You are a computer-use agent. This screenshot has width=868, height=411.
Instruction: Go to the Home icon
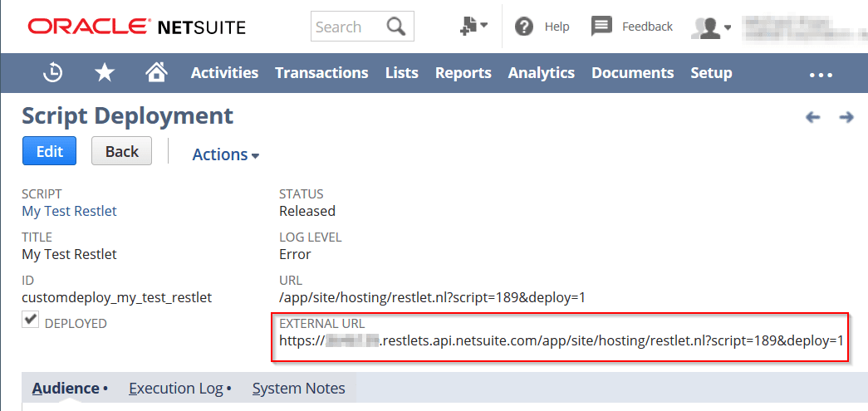coord(155,72)
